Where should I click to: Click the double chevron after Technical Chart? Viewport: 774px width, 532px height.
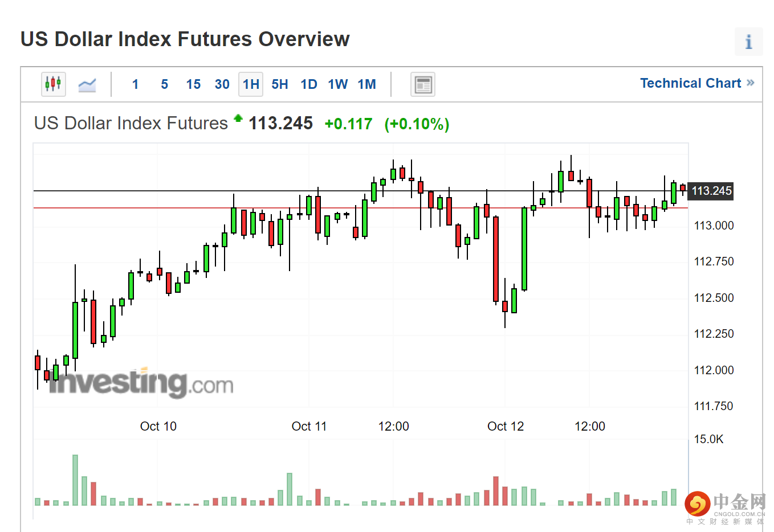751,83
